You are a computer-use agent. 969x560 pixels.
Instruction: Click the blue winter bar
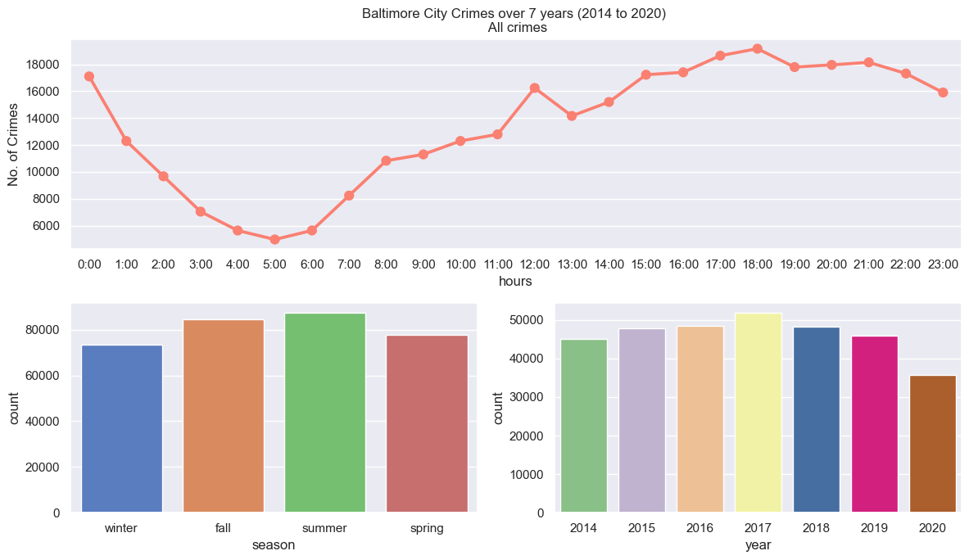[122, 428]
